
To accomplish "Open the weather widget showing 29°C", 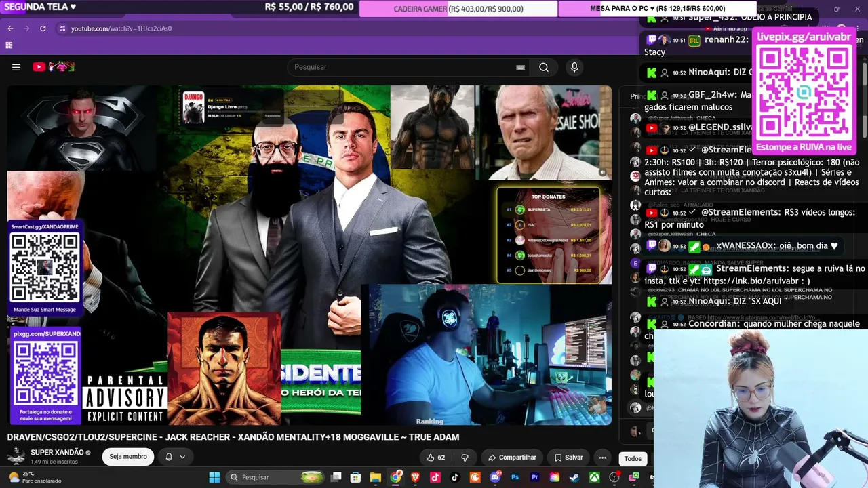I will (x=34, y=477).
